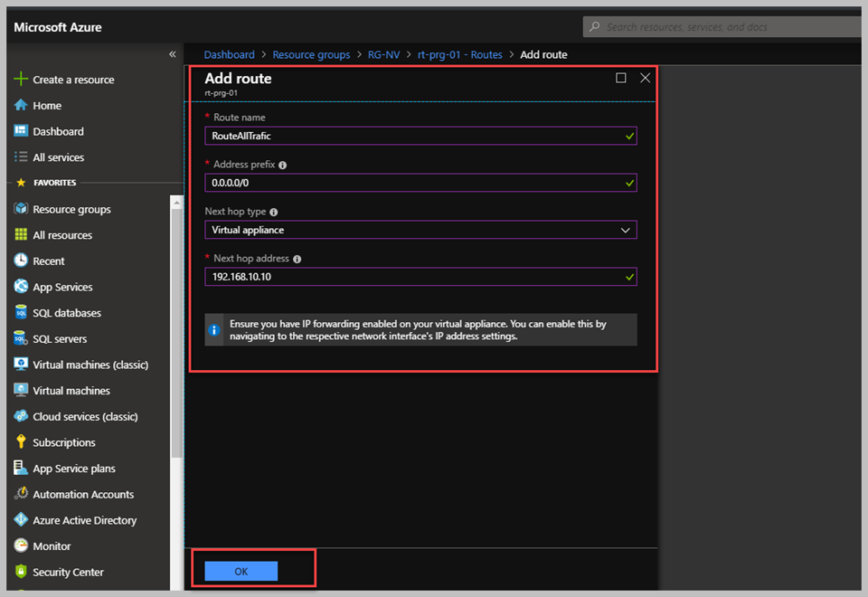Click the Virtual machines monitor icon
This screenshot has width=868, height=597.
tap(21, 391)
